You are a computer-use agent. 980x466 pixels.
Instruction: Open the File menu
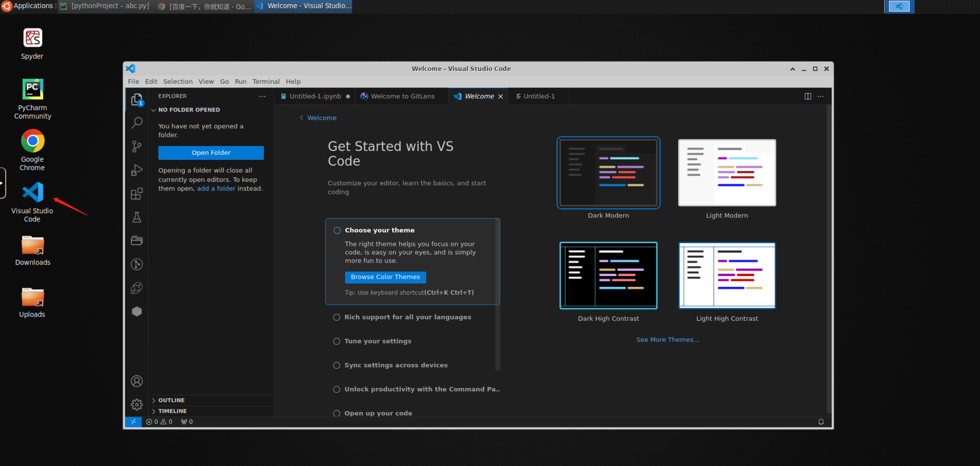tap(133, 81)
